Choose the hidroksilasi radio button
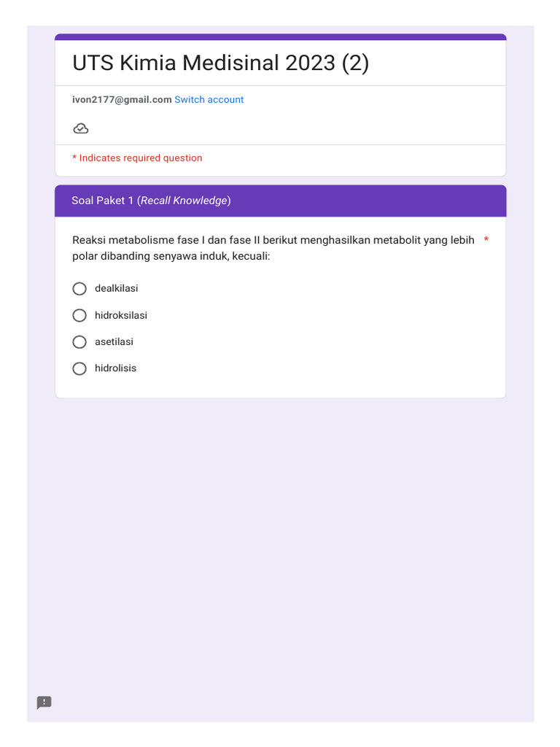 (x=79, y=315)
